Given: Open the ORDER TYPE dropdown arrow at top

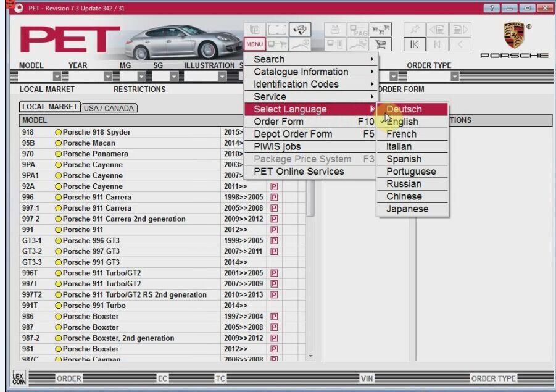Looking at the screenshot, I should tap(455, 77).
